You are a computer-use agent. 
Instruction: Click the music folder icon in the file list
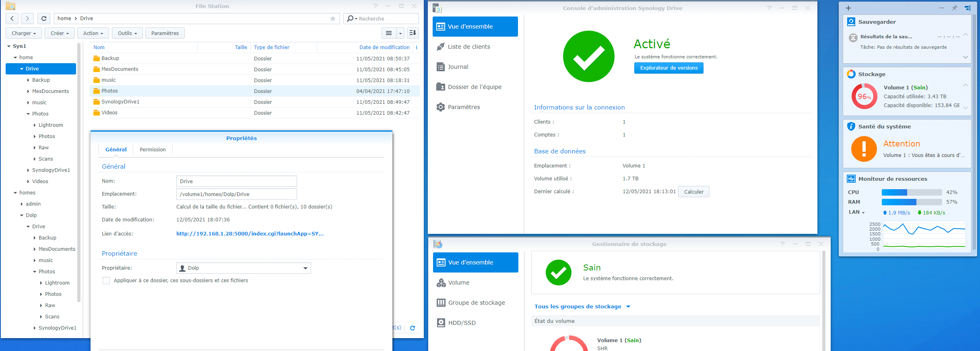pos(97,80)
